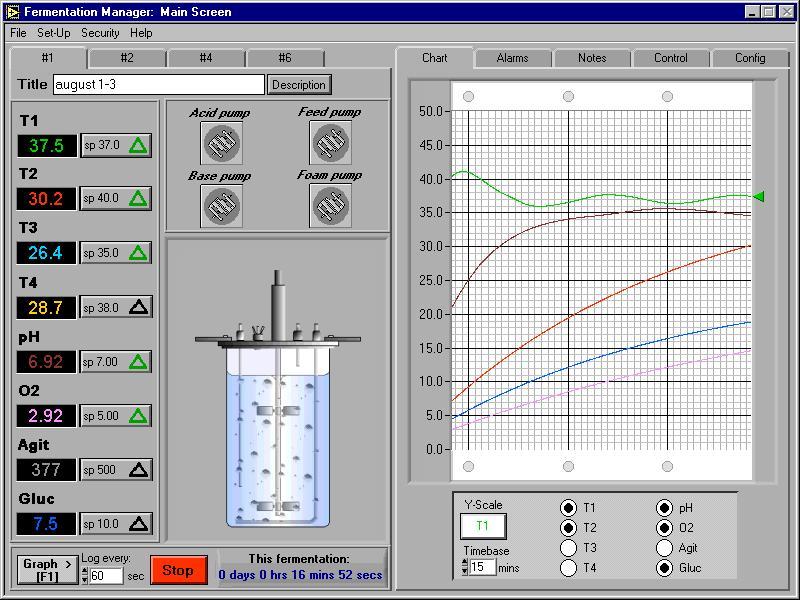
Task: Click the T4 setpoint black triangle
Action: 138,308
